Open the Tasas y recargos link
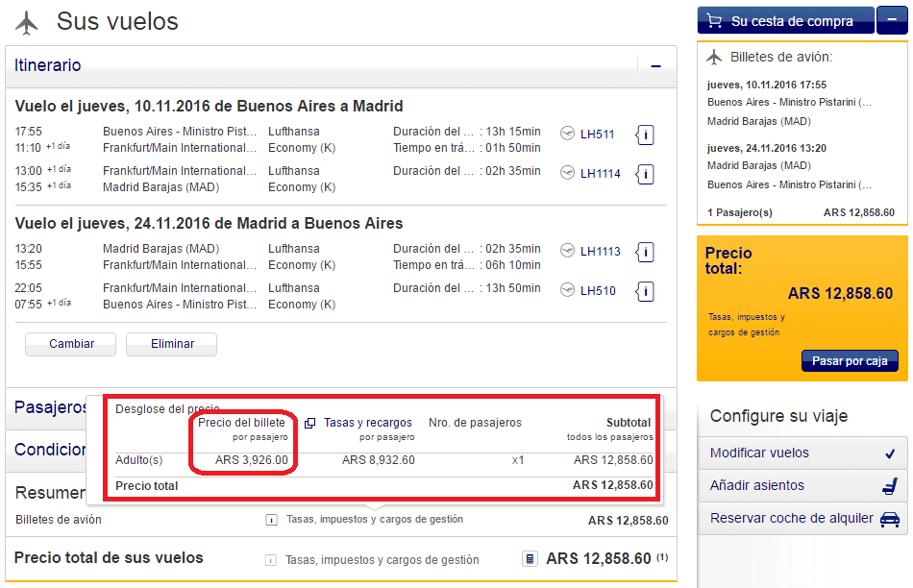 coord(367,423)
